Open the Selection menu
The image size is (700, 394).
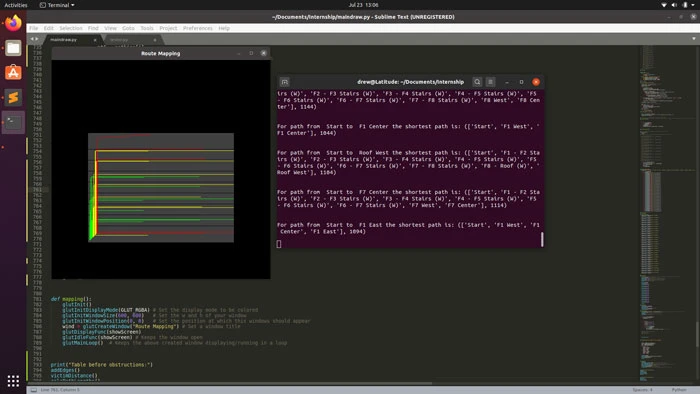click(x=71, y=28)
